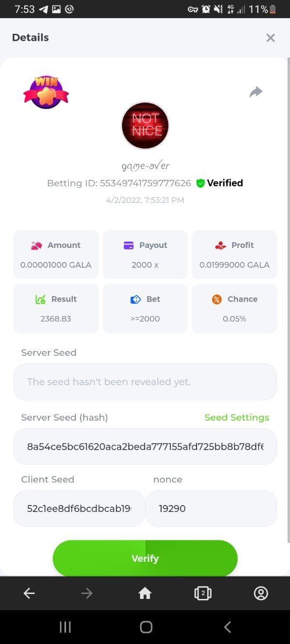Tap the green Verified shield icon
290x644 pixels.
click(200, 183)
